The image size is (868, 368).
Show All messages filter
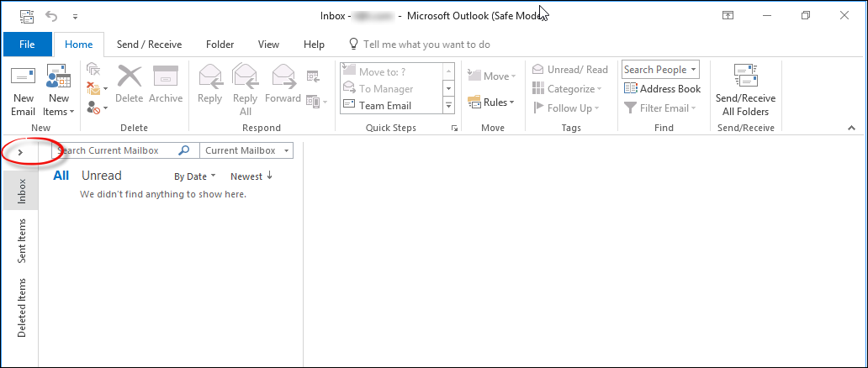point(61,176)
